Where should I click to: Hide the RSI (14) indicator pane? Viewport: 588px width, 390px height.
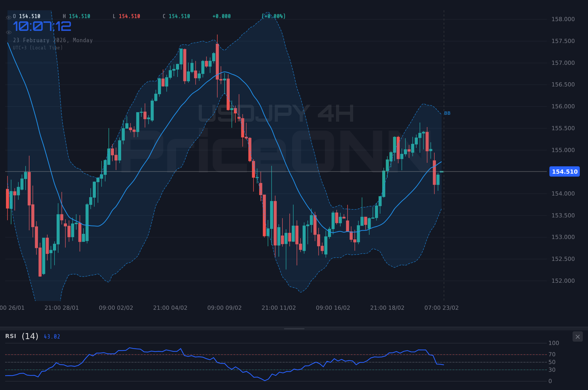tap(578, 336)
